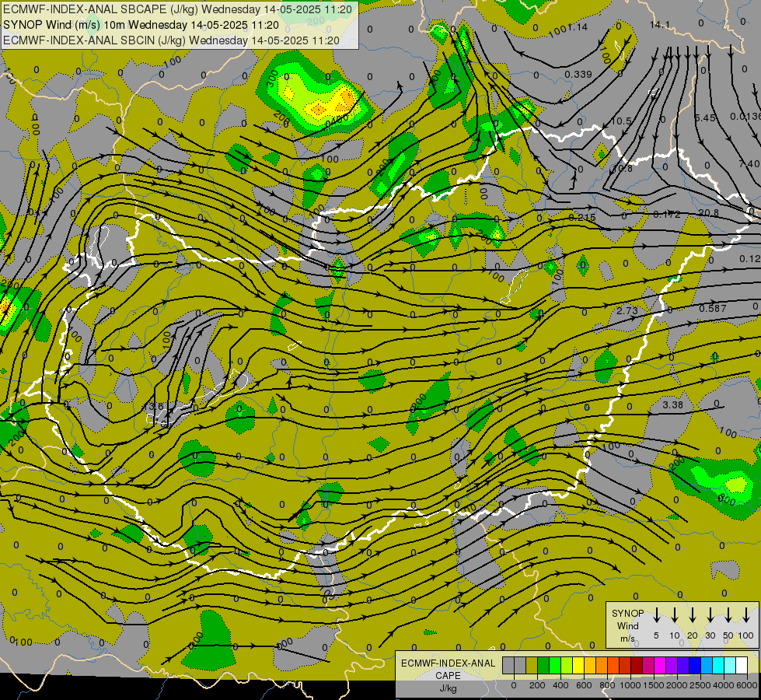Click the '0.172' wind value on map
This screenshot has width=761, height=700.
(x=667, y=214)
